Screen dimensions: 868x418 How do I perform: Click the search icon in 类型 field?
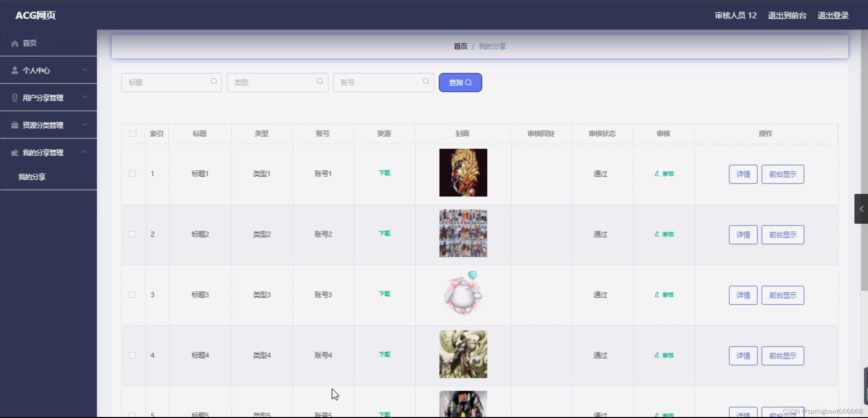(x=320, y=81)
